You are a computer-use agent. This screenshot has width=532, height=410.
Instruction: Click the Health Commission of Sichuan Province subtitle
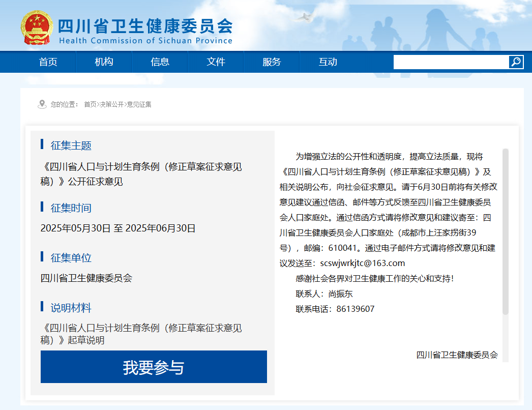pyautogui.click(x=145, y=41)
